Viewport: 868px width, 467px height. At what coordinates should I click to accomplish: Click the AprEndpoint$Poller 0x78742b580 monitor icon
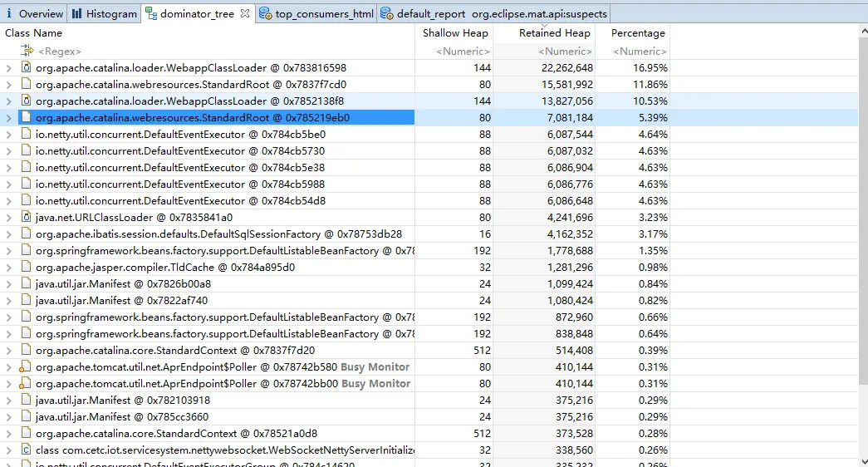[x=25, y=366]
